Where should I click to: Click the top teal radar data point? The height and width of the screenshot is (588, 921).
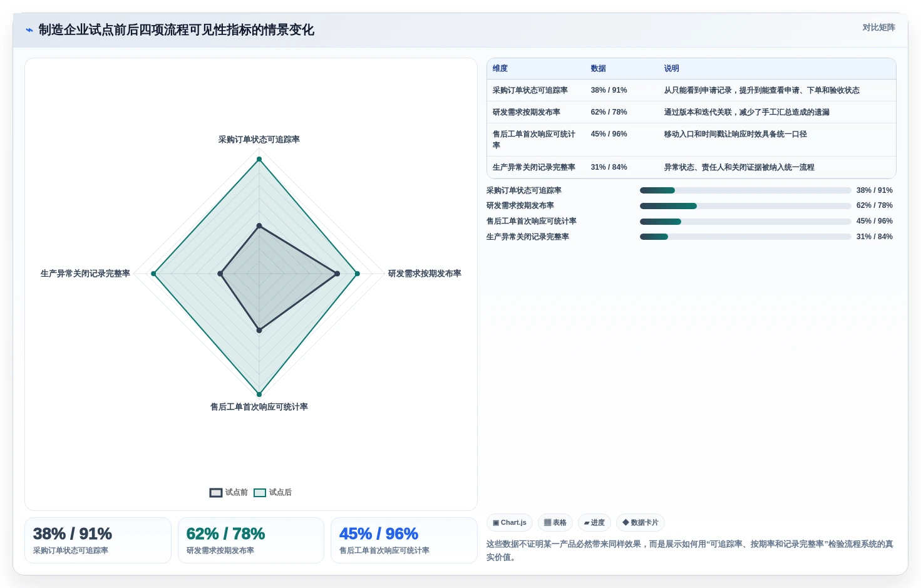click(x=259, y=160)
